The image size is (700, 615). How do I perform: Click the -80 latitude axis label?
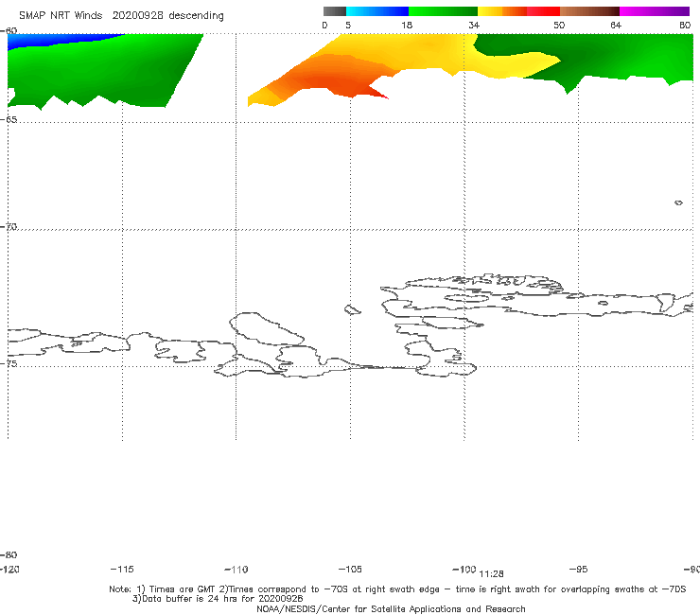9,554
